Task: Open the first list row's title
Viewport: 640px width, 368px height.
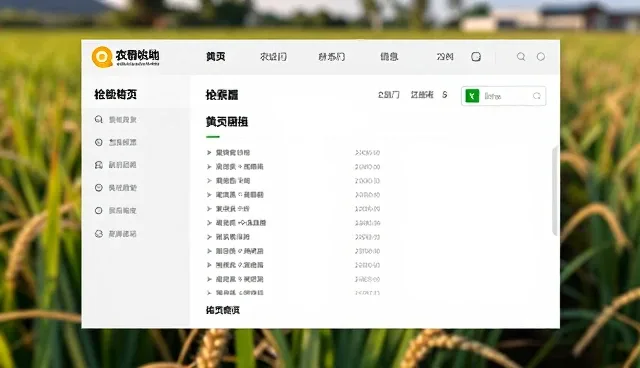Action: tap(233, 153)
